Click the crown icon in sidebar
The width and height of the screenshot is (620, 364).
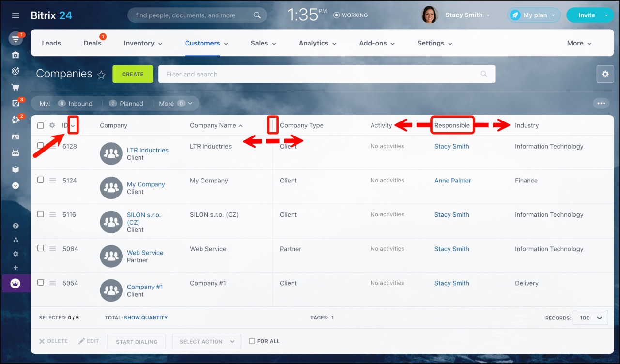point(15,284)
